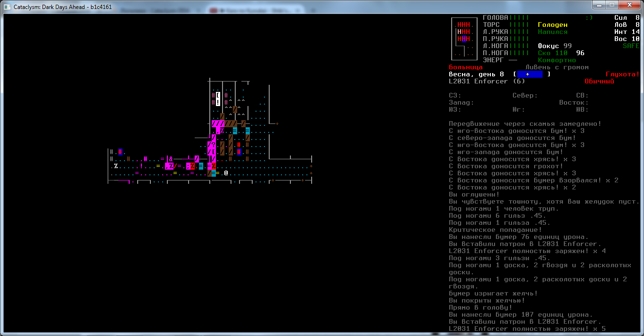644x336 pixels.
Task: Click the red Глухота! warning
Action: pyautogui.click(x=623, y=74)
